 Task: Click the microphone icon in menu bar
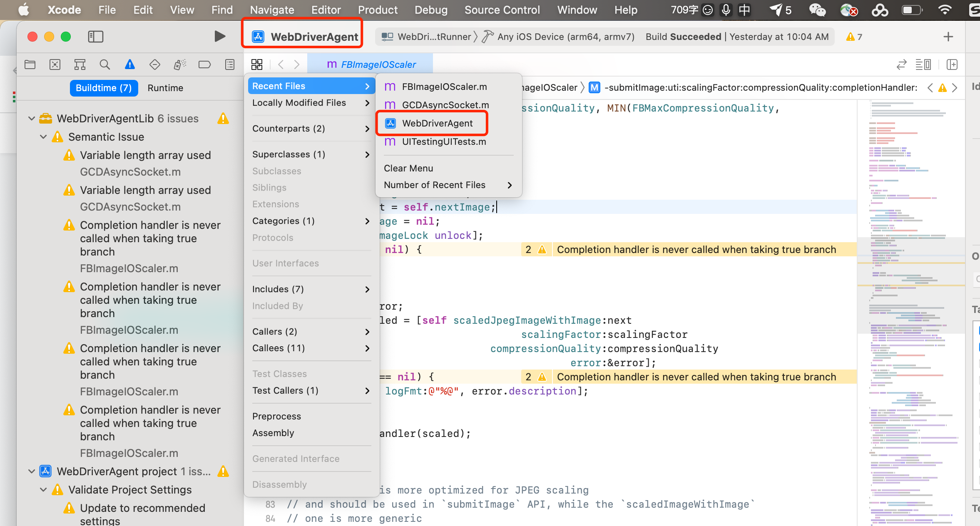point(726,10)
